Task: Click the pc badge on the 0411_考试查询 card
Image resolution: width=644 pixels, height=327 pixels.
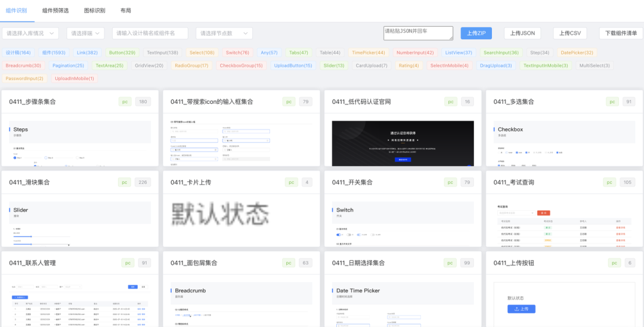Action: pos(609,183)
